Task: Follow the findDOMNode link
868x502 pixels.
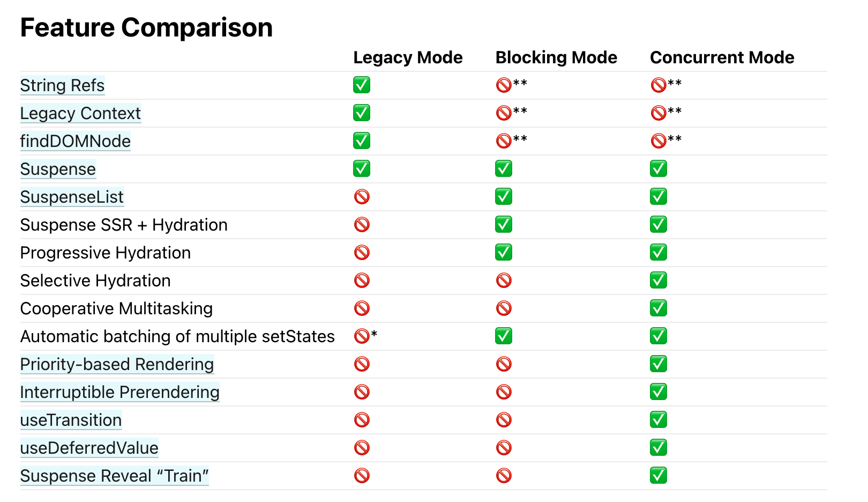Action: tap(75, 142)
